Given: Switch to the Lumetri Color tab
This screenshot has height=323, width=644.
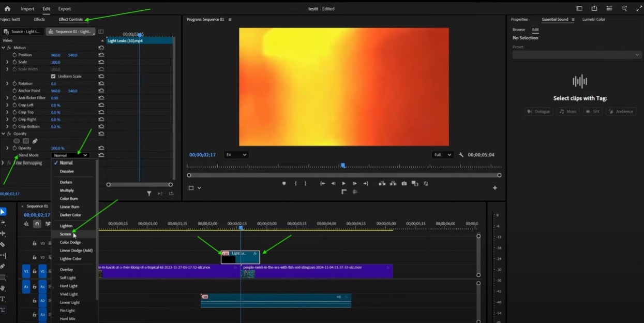Looking at the screenshot, I should [x=593, y=19].
